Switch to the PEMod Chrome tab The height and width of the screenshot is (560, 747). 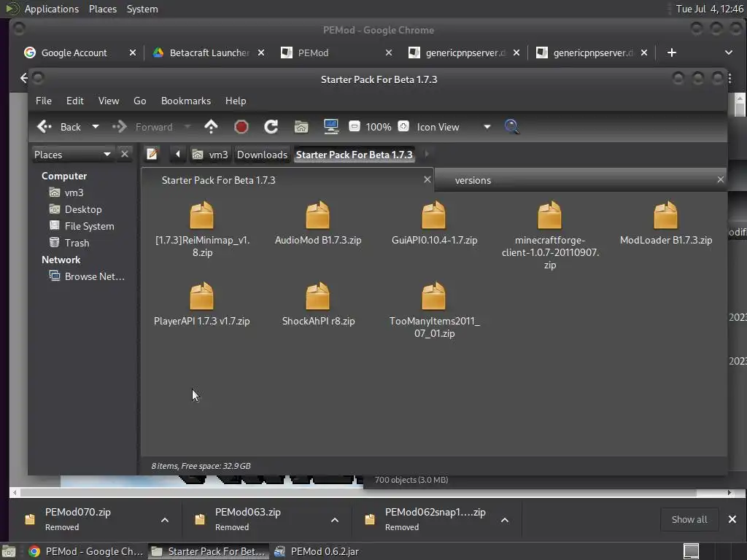313,52
